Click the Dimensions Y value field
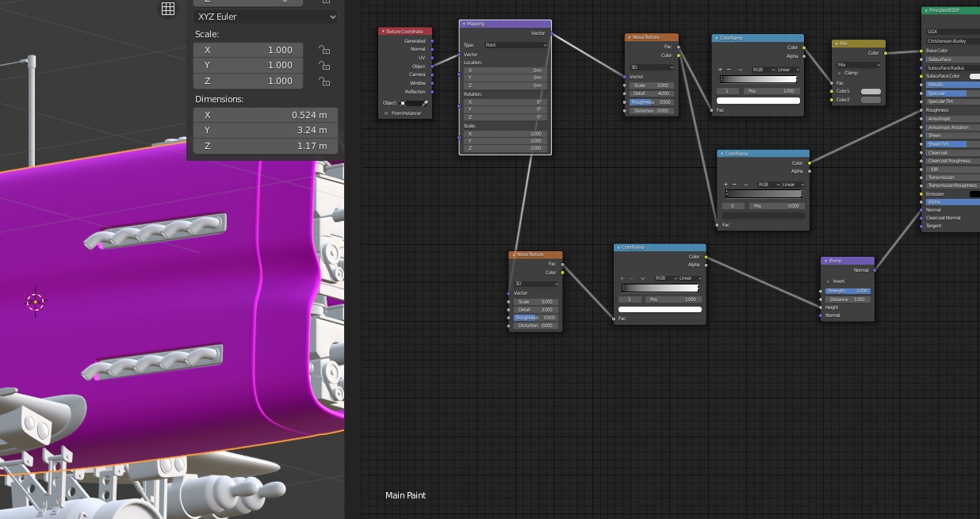 (x=266, y=131)
